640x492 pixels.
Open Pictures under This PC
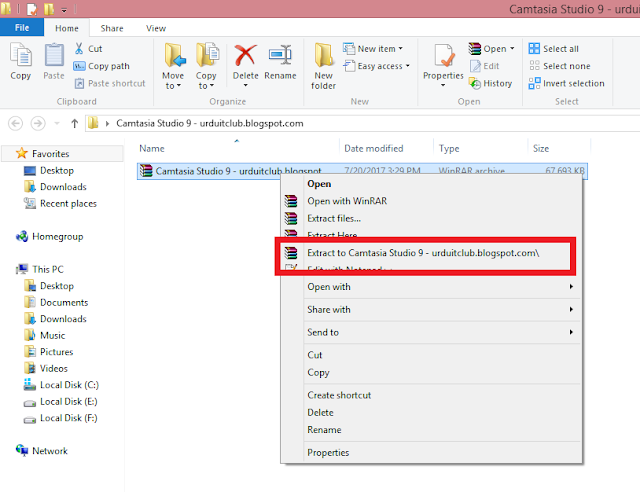(x=49, y=352)
